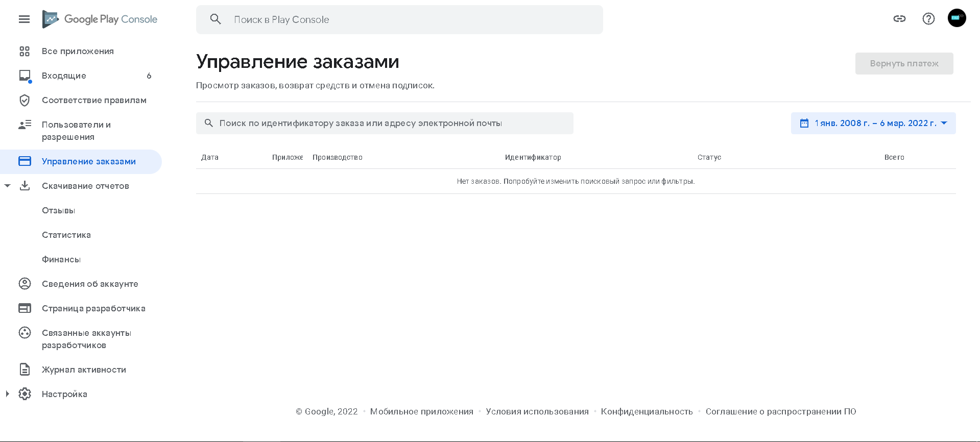Click the users and permissions icon
The width and height of the screenshot is (980, 442).
click(25, 125)
